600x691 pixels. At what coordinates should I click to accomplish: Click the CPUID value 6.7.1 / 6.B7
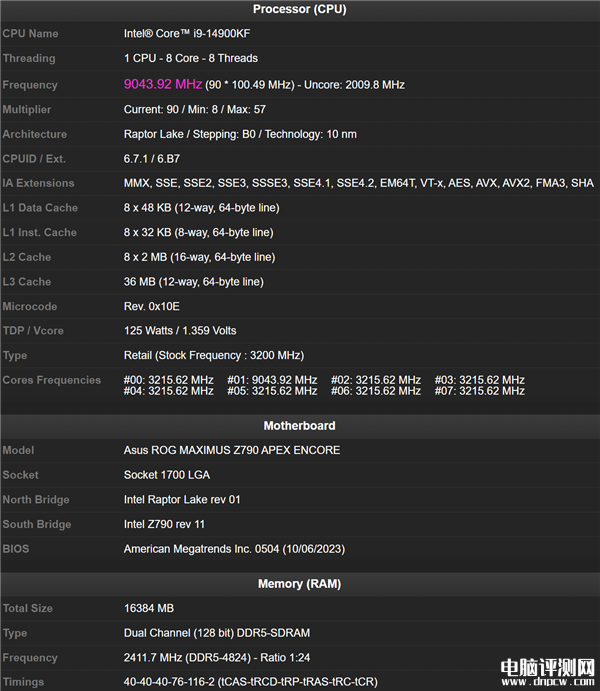pos(152,159)
